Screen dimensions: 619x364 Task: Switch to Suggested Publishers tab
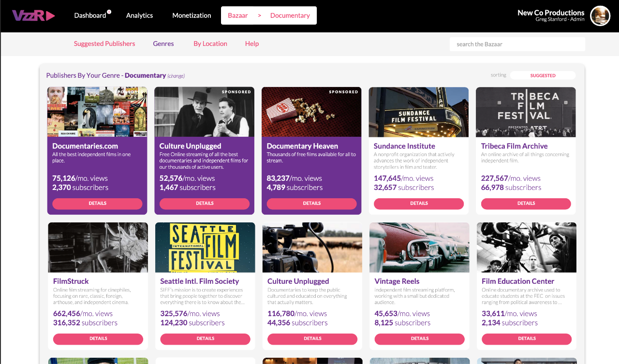click(x=104, y=44)
